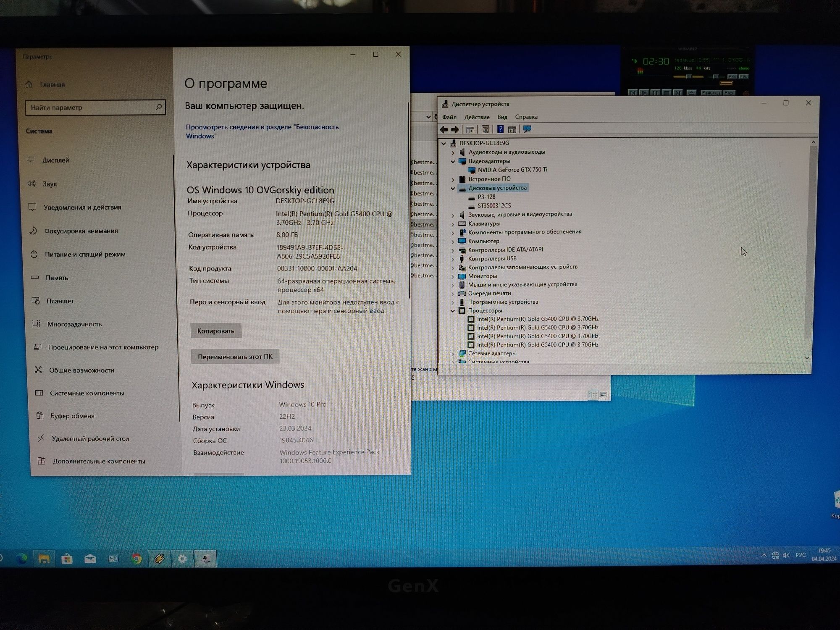Open Файл menu in Device Manager
Image resolution: width=840 pixels, height=630 pixels.
449,117
